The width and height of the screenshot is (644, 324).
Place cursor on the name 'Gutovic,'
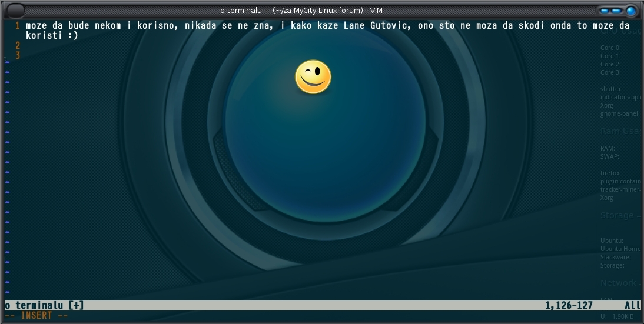point(391,25)
